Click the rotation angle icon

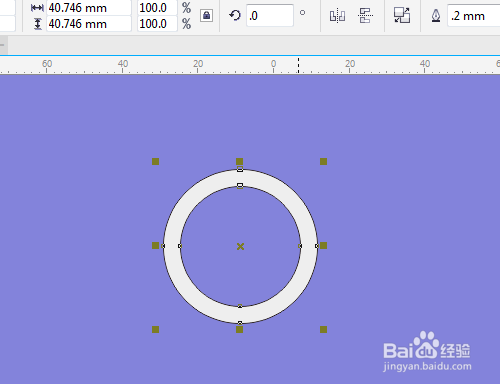(x=235, y=15)
